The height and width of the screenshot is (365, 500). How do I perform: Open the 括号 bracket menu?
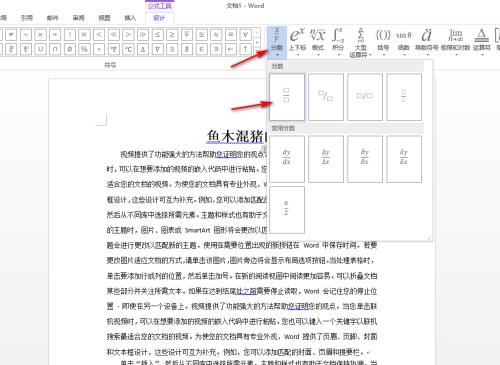tap(383, 42)
